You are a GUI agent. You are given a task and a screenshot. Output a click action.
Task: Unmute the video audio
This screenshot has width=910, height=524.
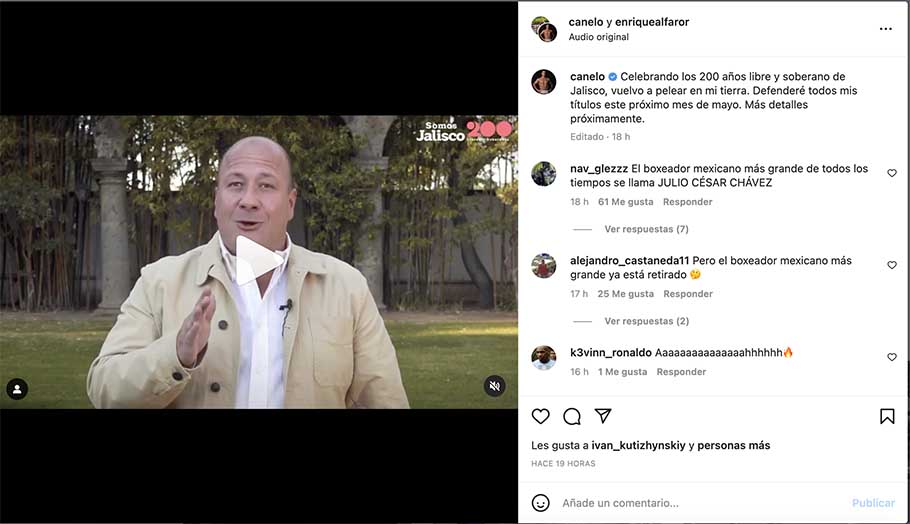494,386
